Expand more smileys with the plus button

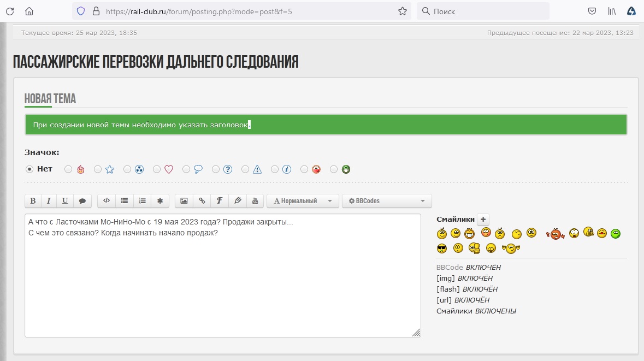pyautogui.click(x=483, y=220)
